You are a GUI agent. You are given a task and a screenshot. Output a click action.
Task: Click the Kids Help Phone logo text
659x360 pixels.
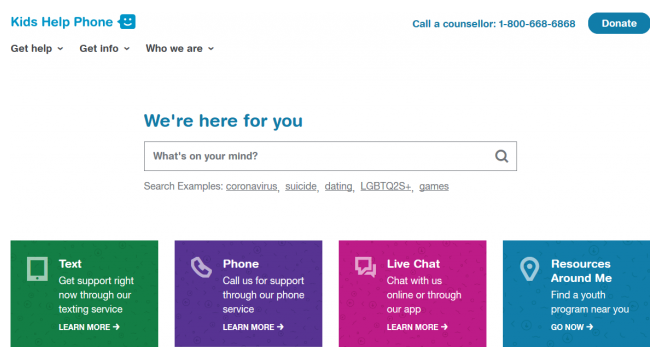[62, 22]
